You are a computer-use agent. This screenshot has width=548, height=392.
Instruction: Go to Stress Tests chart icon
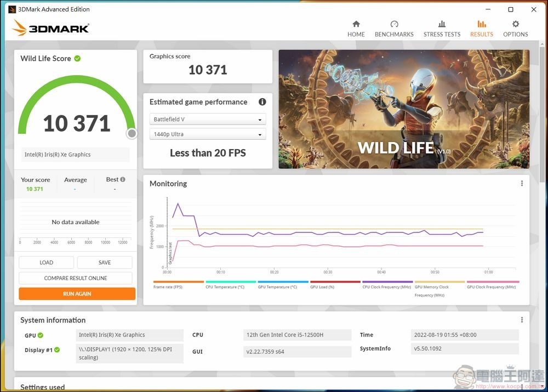coord(442,24)
